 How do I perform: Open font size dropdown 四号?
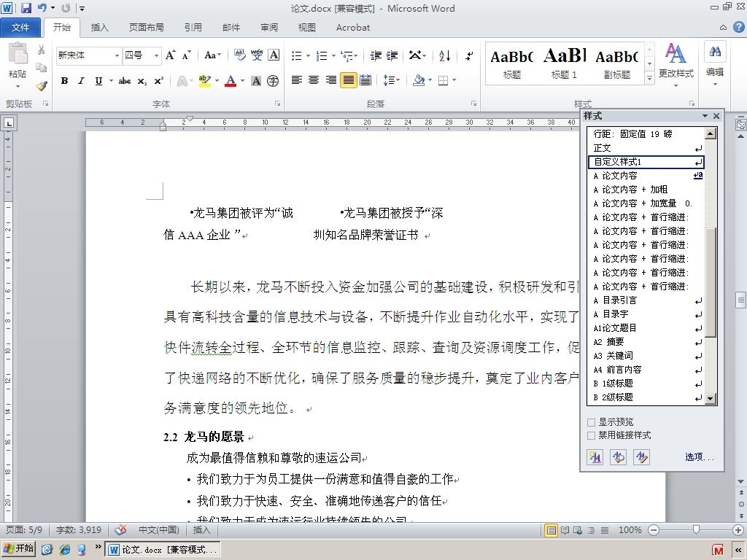tap(156, 55)
